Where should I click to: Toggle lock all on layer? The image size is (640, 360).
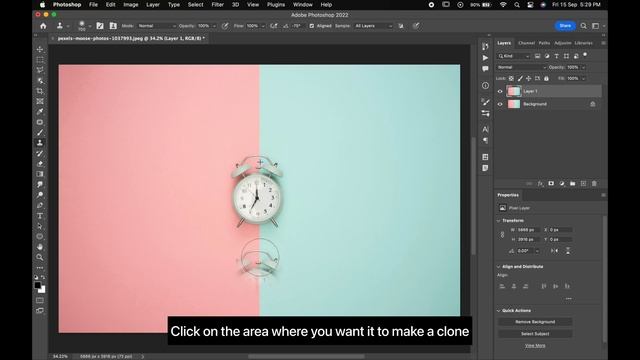tap(546, 78)
